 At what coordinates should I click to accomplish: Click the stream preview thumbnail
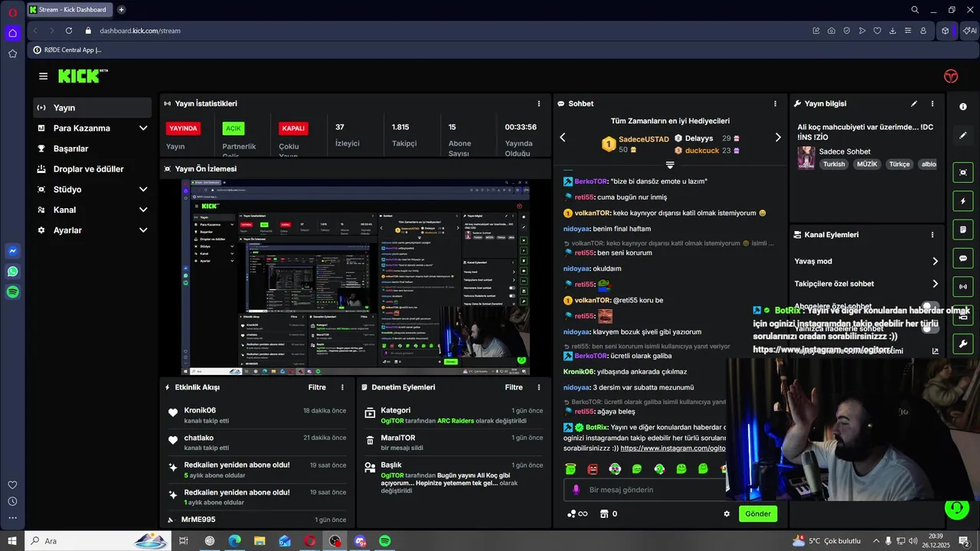tap(355, 277)
